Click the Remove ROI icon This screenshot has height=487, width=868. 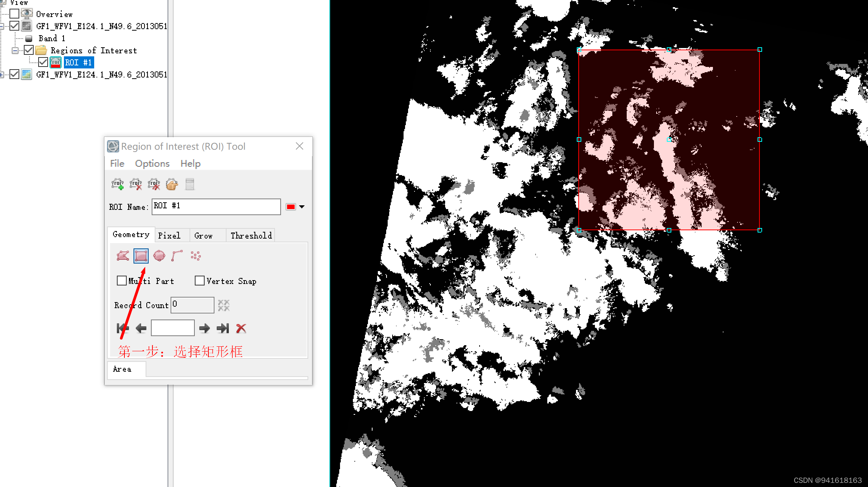[x=136, y=185]
